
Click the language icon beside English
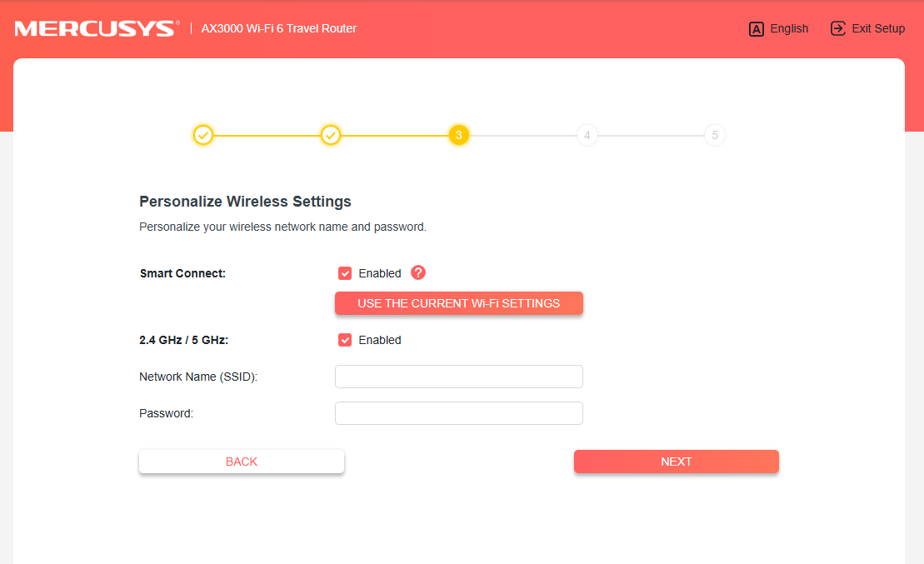(756, 29)
